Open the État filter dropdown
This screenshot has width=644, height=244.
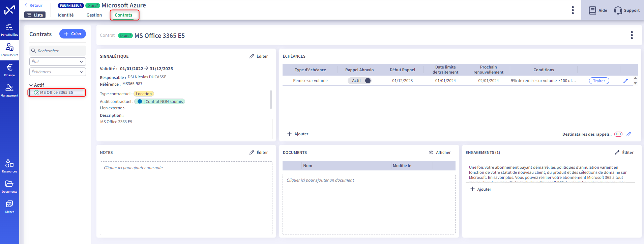58,61
